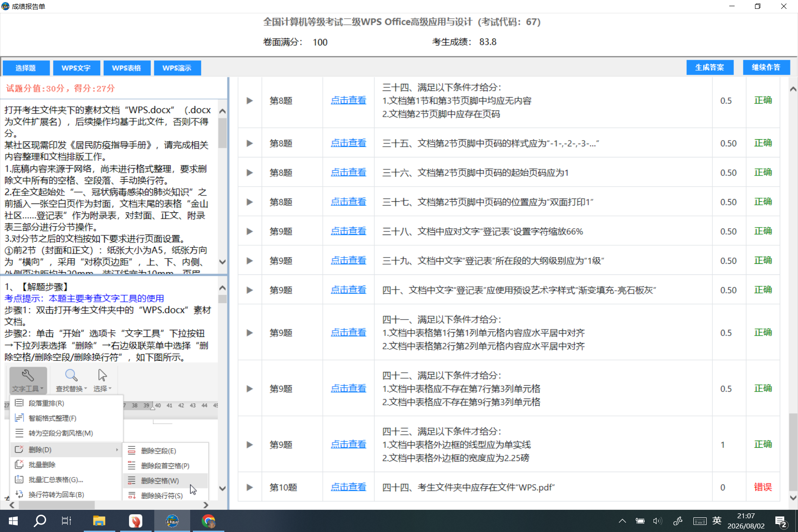Expand the row for item 三十八
Screen dimensions: 798x532
[x=250, y=231]
